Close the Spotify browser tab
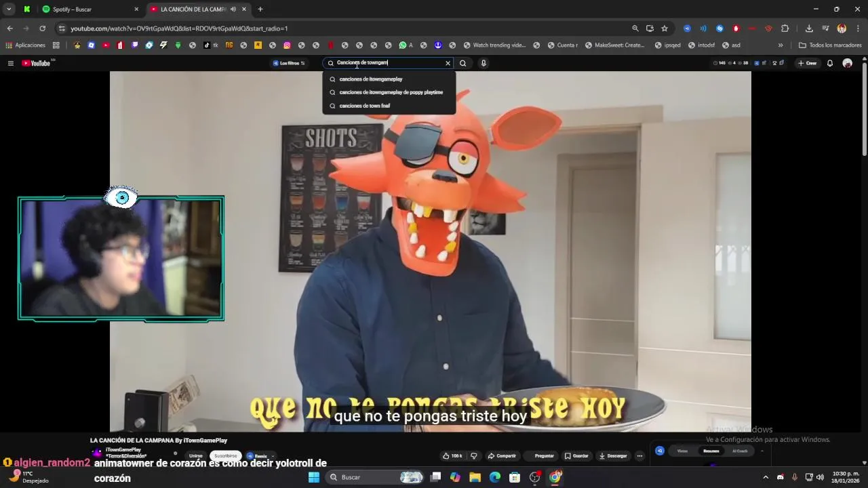This screenshot has width=868, height=488. coord(136,9)
